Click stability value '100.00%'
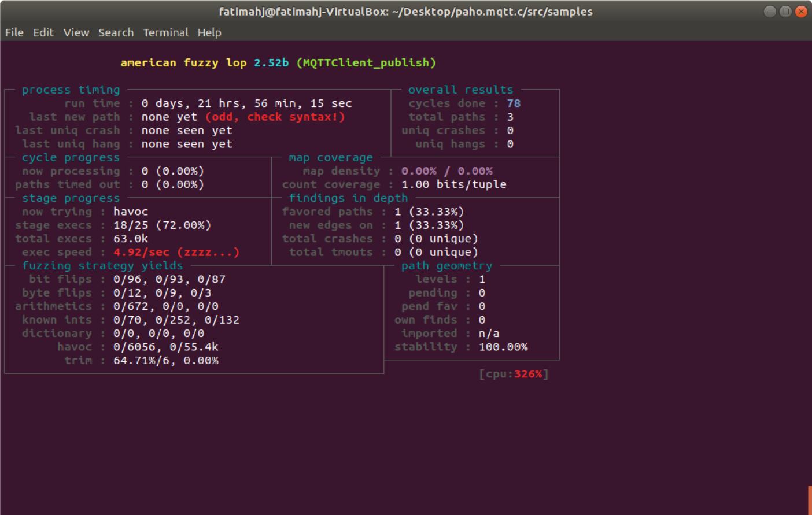 click(503, 347)
